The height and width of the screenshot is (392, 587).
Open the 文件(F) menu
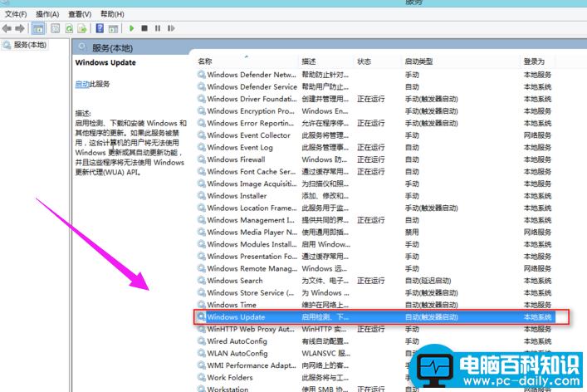point(16,14)
